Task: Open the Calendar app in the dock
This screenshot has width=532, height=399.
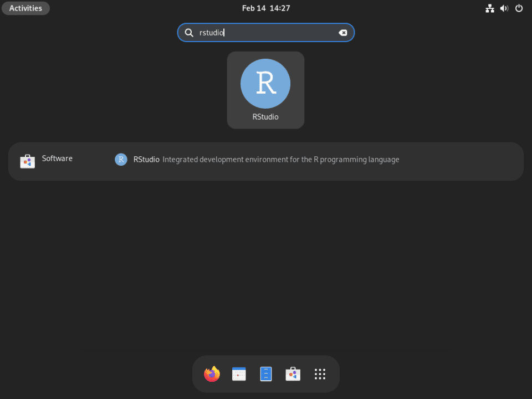Action: coord(238,374)
